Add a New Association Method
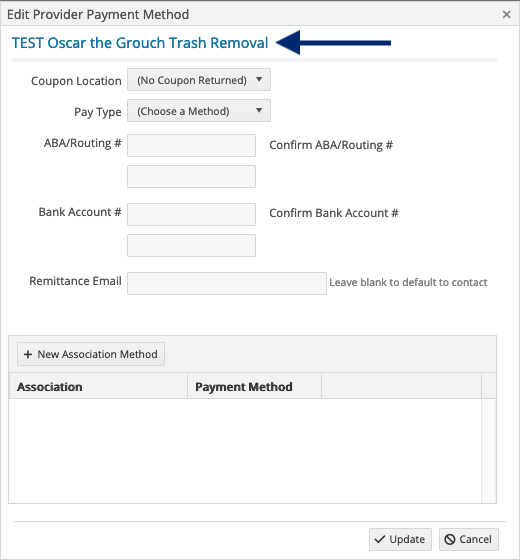This screenshot has width=520, height=560. 91,354
